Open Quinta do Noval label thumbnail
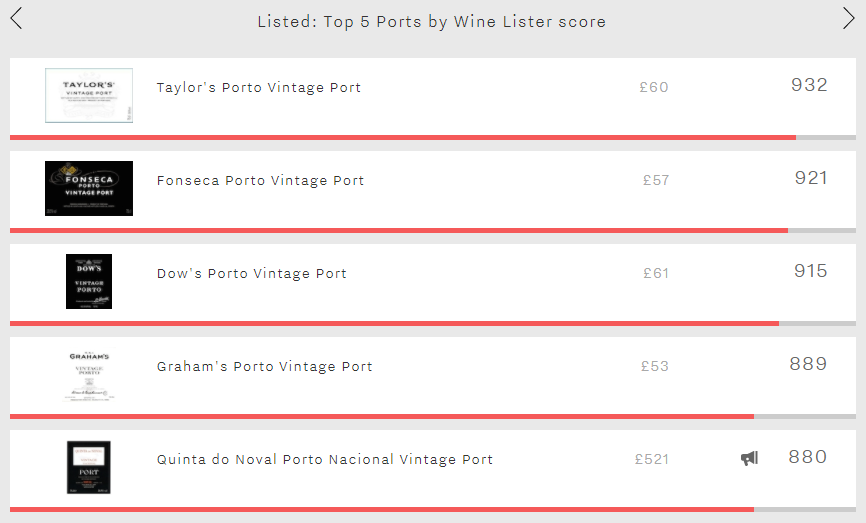This screenshot has width=866, height=523. (89, 467)
